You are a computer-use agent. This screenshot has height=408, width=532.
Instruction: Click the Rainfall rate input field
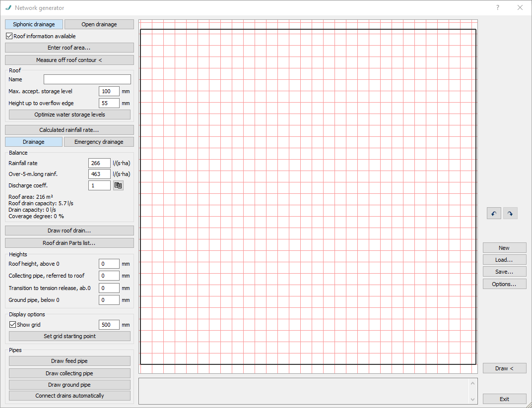coord(99,163)
